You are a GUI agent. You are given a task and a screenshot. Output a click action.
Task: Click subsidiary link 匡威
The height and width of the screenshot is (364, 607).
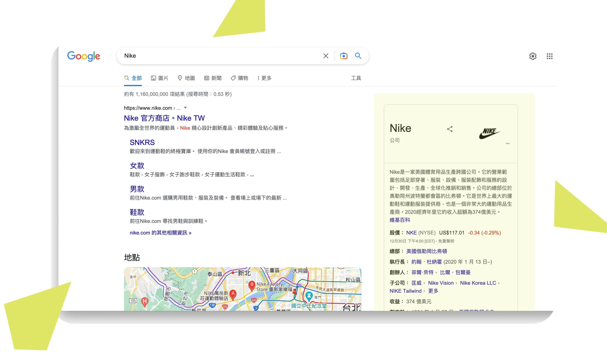pyautogui.click(x=416, y=283)
